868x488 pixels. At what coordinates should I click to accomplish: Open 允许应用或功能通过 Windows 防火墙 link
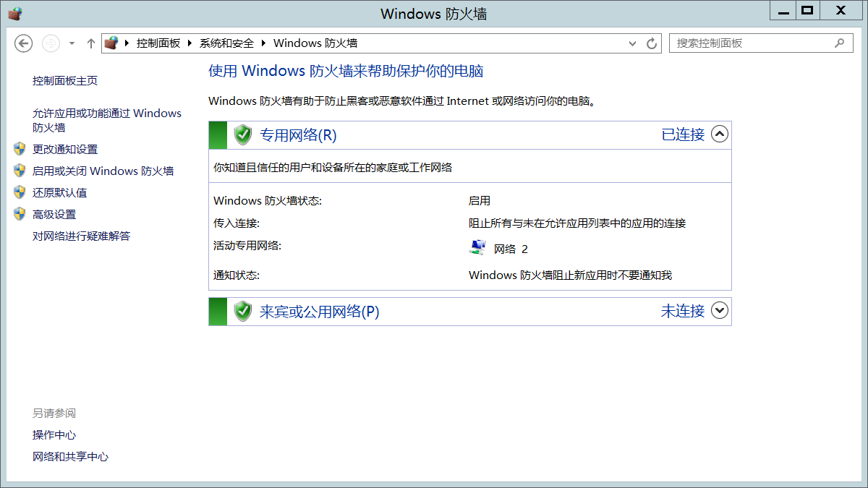point(107,120)
